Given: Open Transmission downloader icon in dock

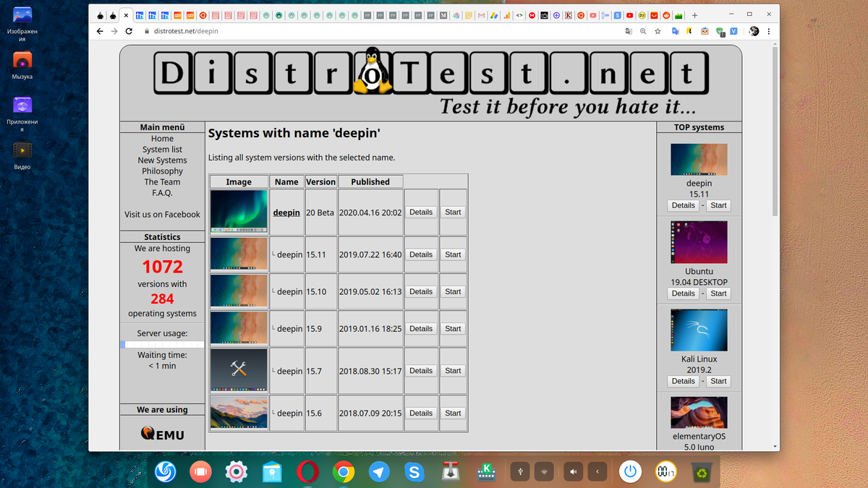Looking at the screenshot, I should click(450, 472).
